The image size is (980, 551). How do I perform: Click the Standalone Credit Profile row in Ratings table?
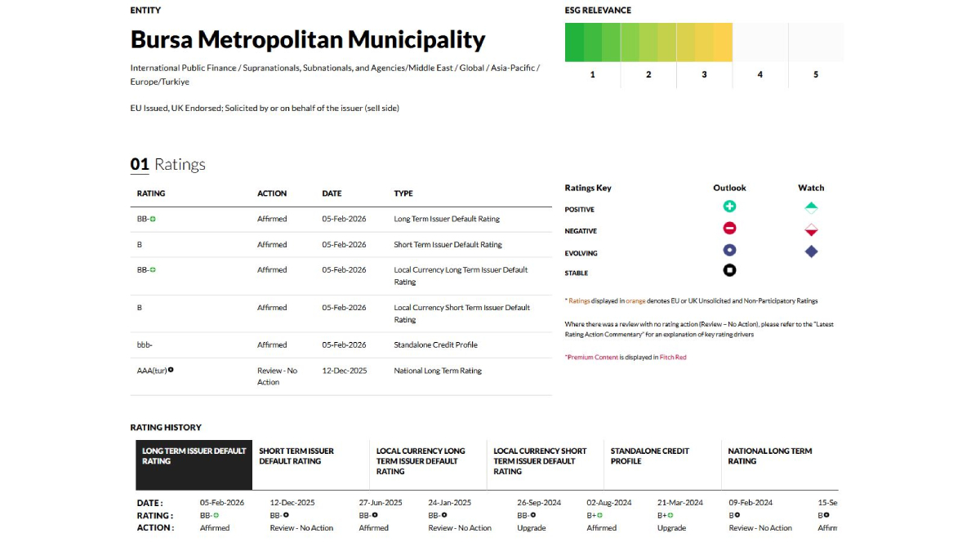point(435,344)
